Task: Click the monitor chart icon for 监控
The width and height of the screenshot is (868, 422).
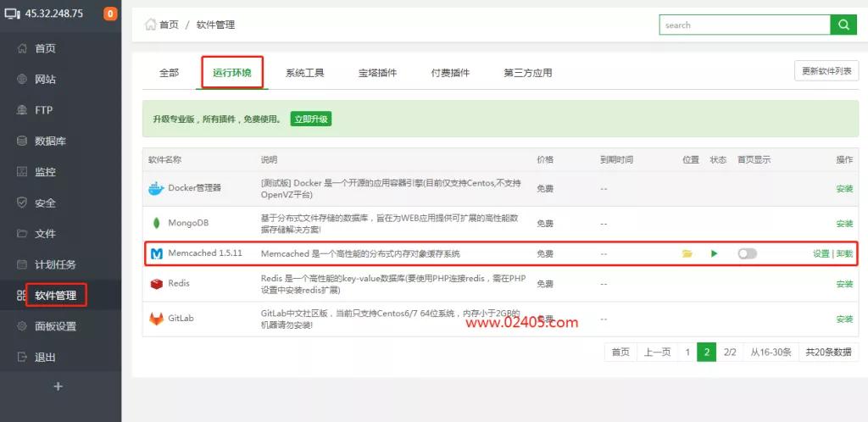Action: [x=22, y=171]
